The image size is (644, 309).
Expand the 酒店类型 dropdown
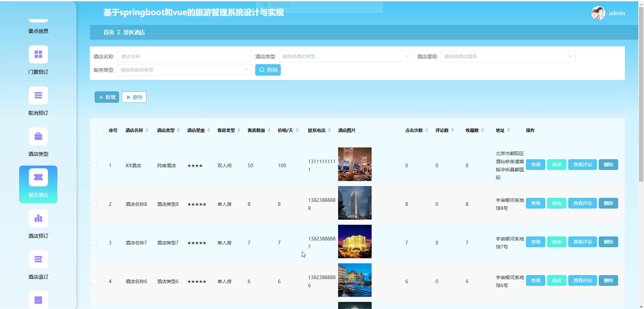click(345, 56)
